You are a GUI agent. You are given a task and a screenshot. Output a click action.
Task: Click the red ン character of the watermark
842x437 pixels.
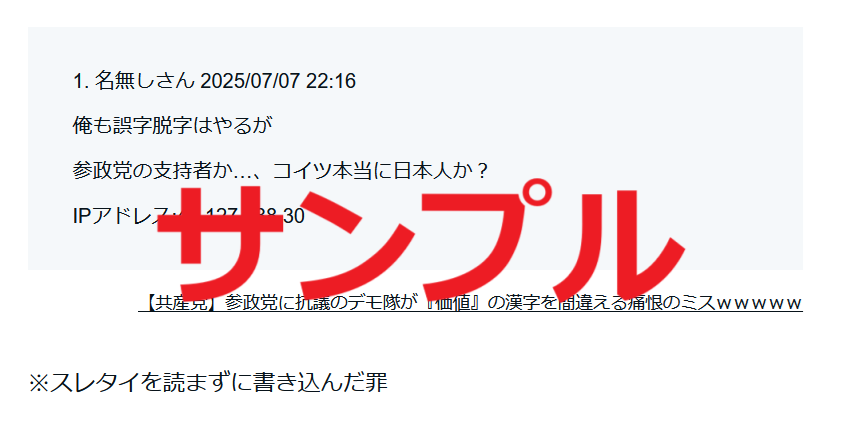(x=354, y=242)
